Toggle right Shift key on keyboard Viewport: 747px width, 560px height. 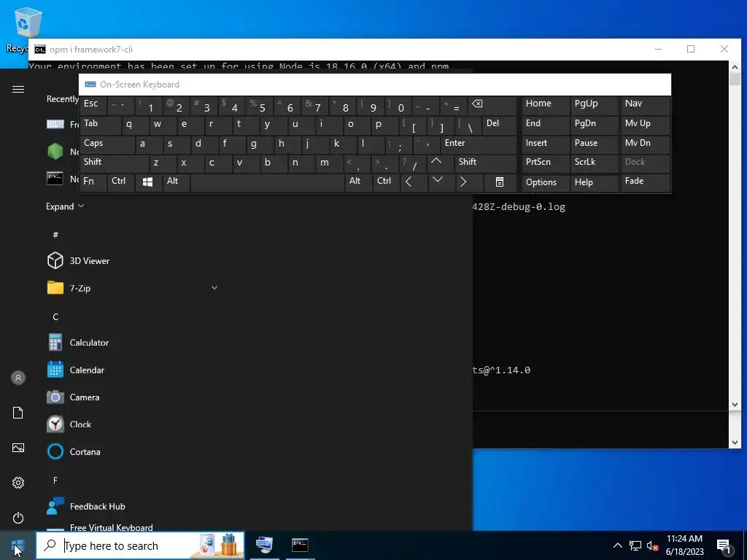click(485, 163)
